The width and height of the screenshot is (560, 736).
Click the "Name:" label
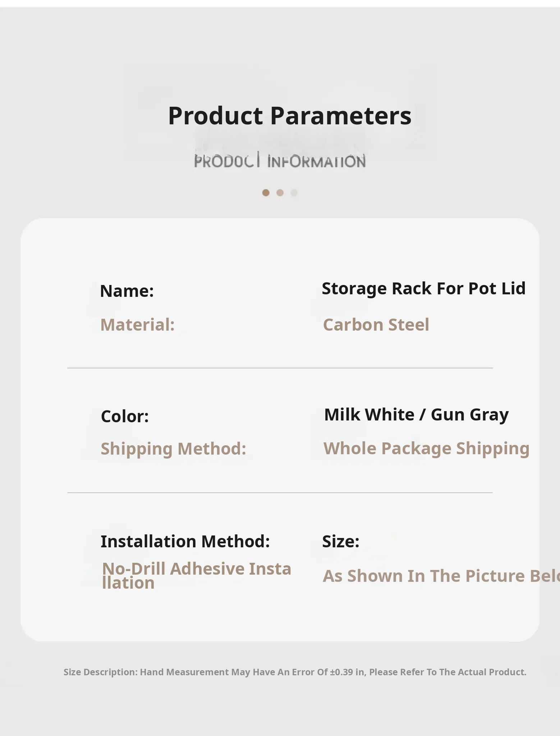point(127,291)
